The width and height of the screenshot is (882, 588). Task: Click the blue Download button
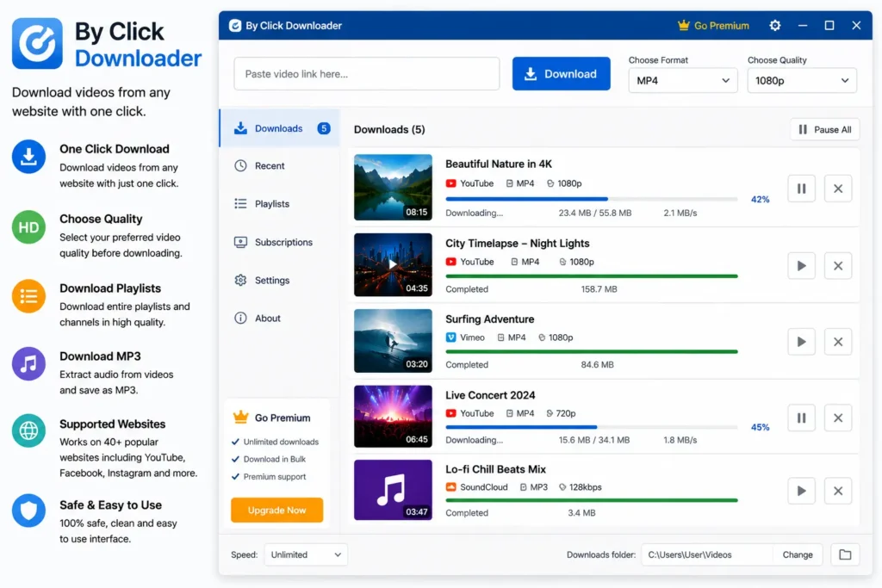tap(561, 74)
